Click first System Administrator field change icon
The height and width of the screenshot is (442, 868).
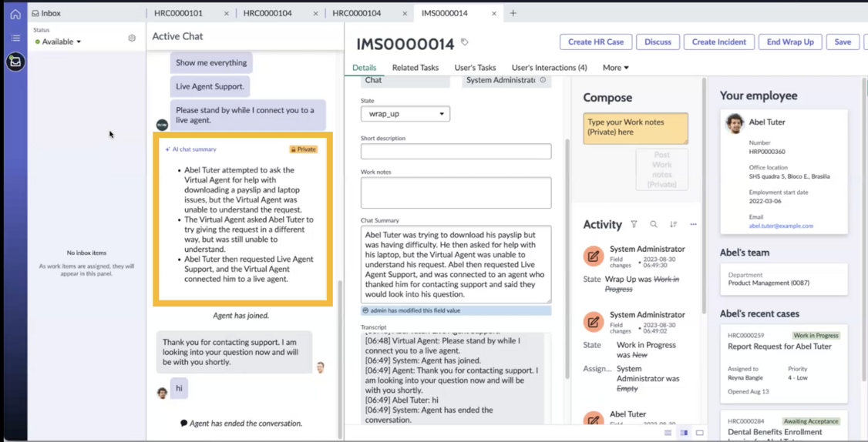coord(594,256)
